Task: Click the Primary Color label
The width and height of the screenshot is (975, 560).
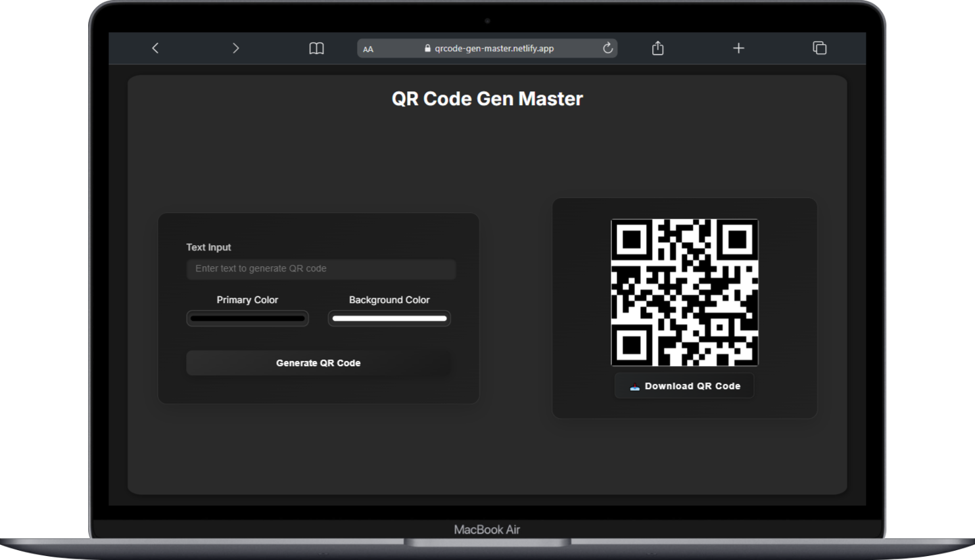Action: [247, 300]
